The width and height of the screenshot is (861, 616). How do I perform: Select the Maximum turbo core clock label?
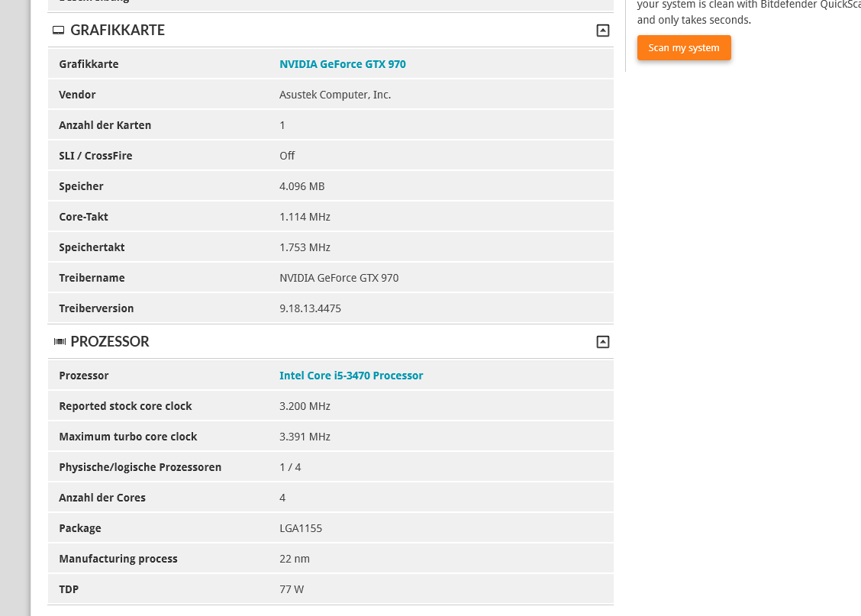pos(128,437)
